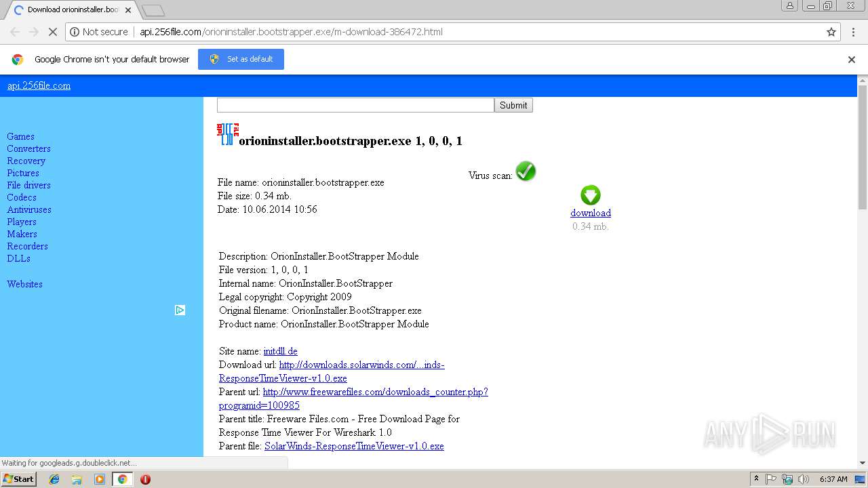868x488 pixels.
Task: Click the 'File size: 0.34 mb.' text
Action: point(254,196)
